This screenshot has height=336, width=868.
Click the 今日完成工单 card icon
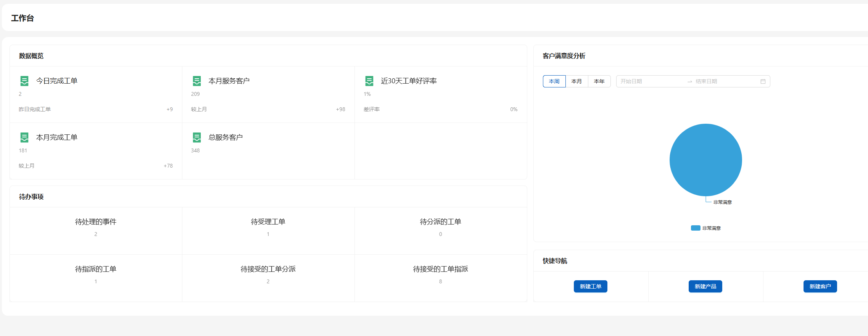click(x=24, y=81)
